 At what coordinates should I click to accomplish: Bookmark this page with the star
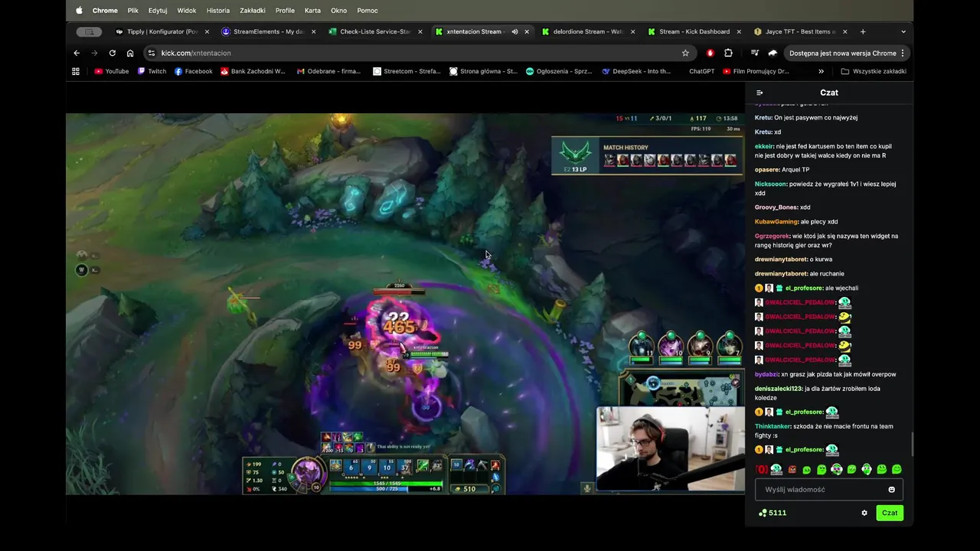pyautogui.click(x=685, y=53)
